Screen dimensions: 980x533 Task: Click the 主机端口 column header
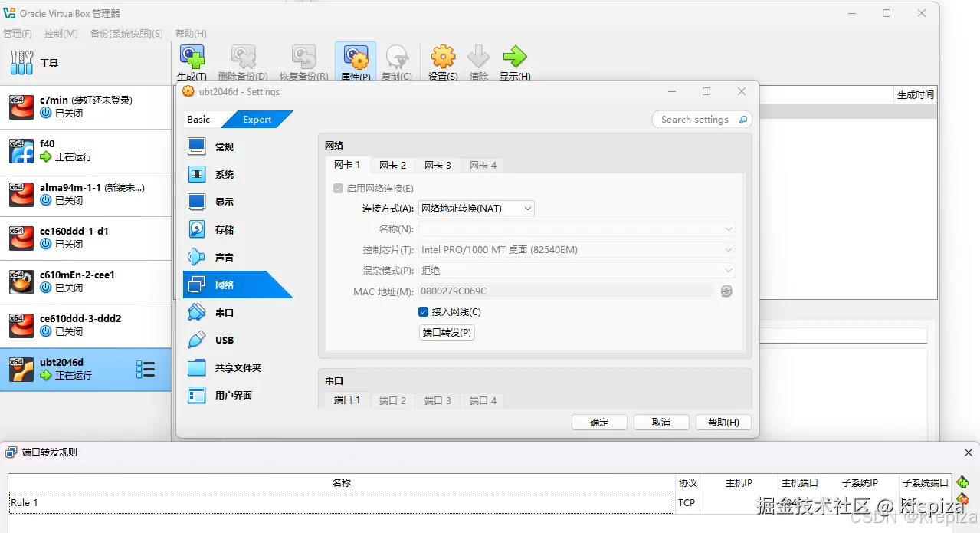[x=799, y=482]
